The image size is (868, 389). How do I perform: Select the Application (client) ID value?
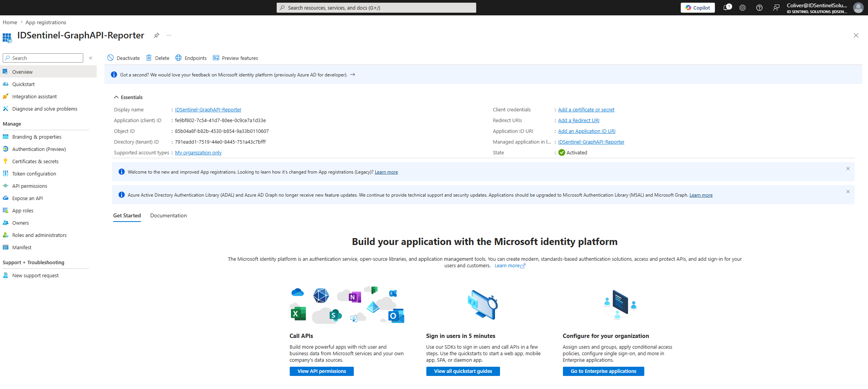coord(220,120)
